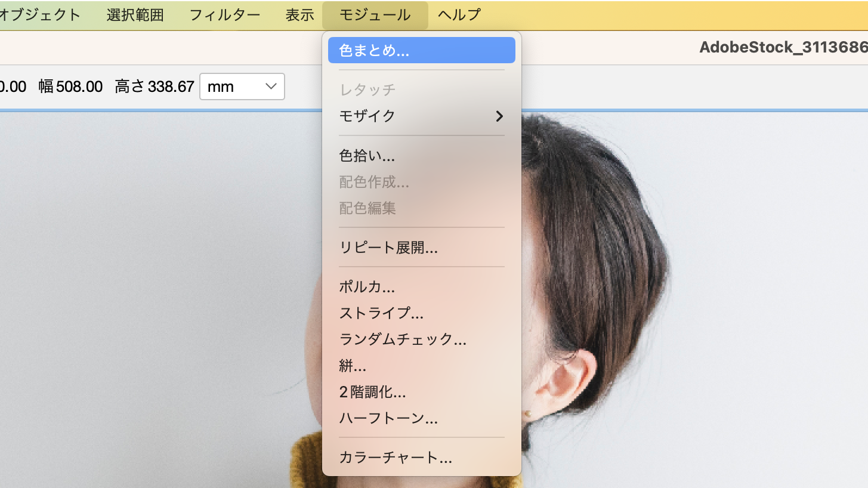Select ポルカ... pattern option
Image resolution: width=868 pixels, height=488 pixels.
coord(367,287)
